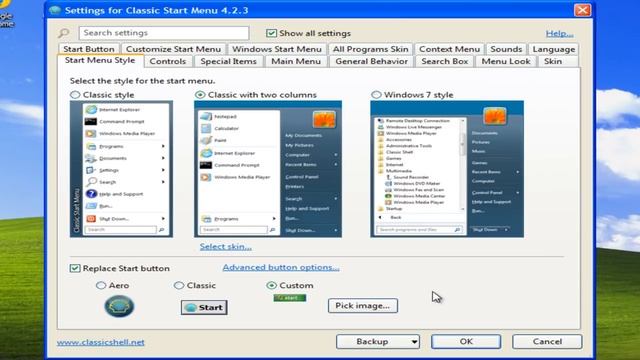The height and width of the screenshot is (360, 640).
Task: Click the Classic Start button image
Action: 204,307
